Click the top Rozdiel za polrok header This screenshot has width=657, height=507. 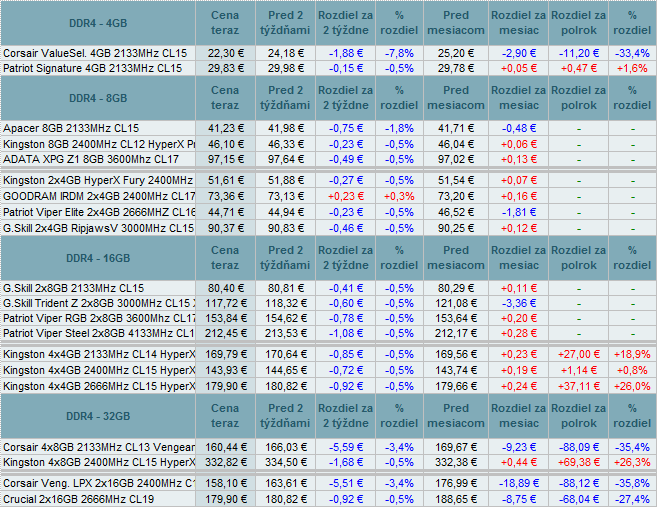coord(579,23)
